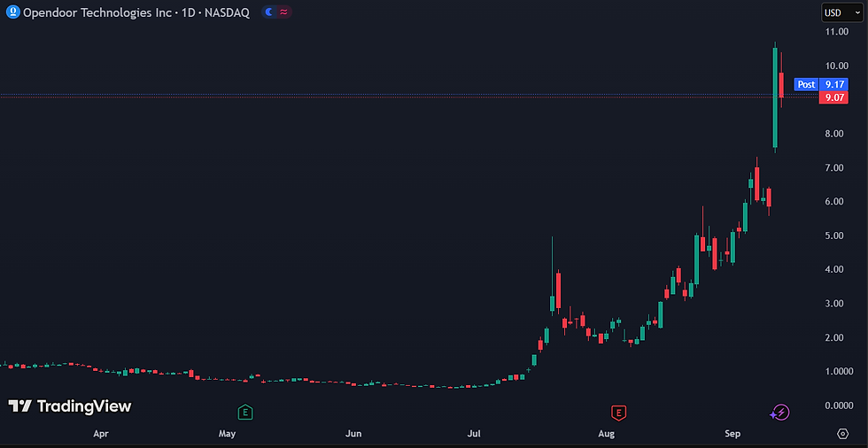Open chart settings gear icon

tap(842, 433)
